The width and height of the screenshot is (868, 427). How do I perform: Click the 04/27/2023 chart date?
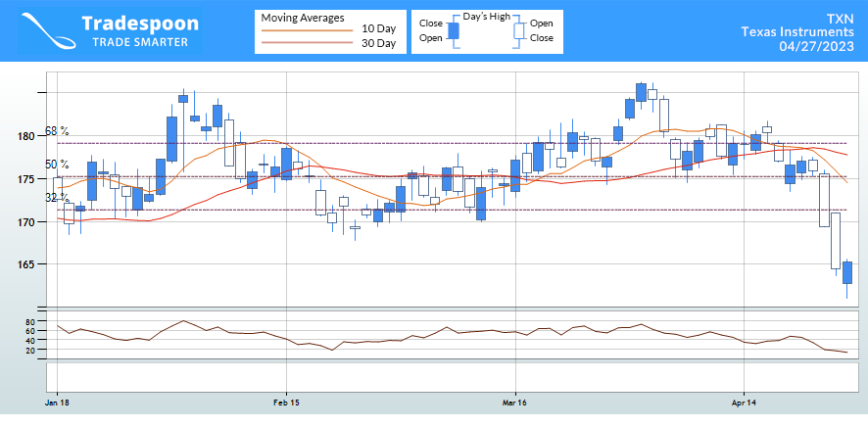coord(816,46)
